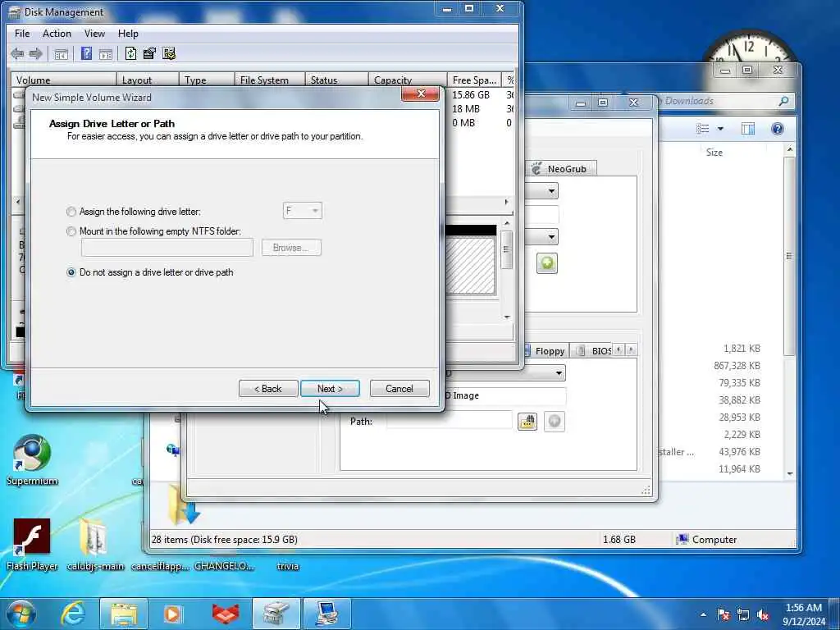Select Assign the following drive letter option
840x630 pixels.
(x=71, y=212)
